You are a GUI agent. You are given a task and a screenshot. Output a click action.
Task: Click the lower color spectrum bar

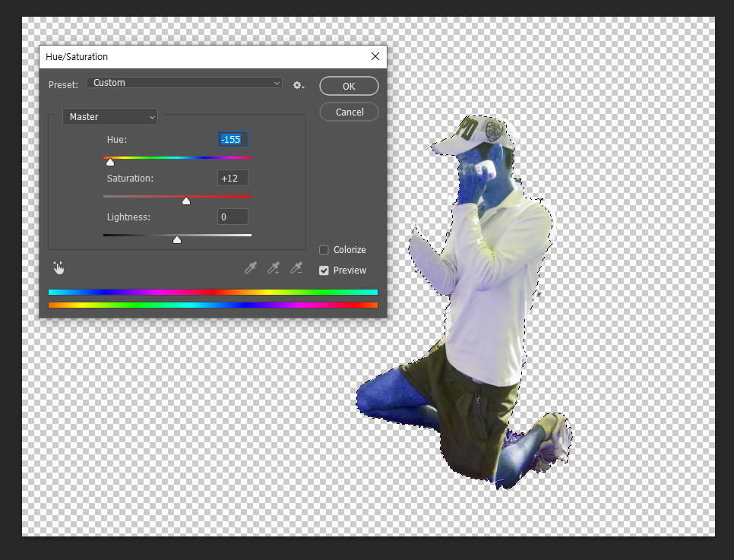[x=213, y=305]
